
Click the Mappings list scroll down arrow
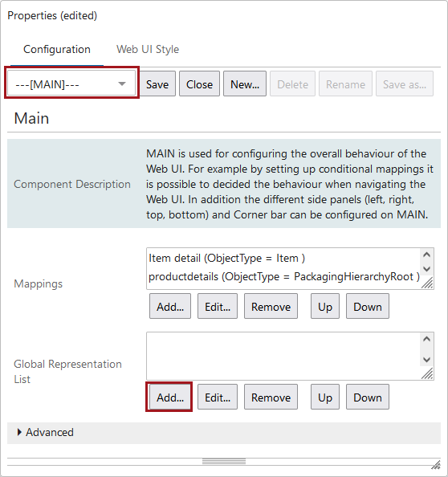click(426, 269)
